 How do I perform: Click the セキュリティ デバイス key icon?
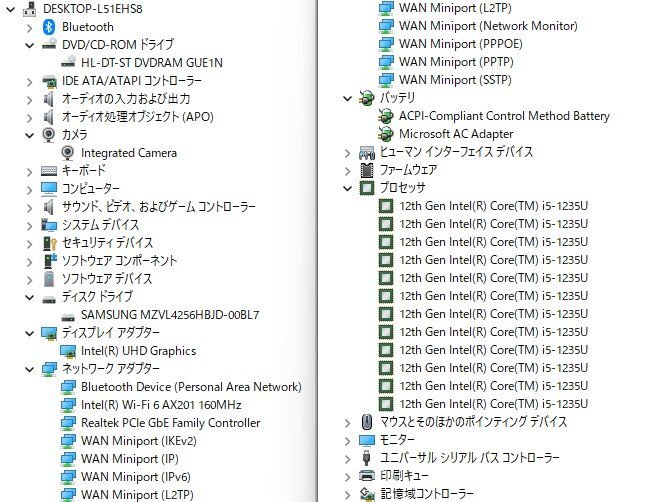tap(50, 243)
